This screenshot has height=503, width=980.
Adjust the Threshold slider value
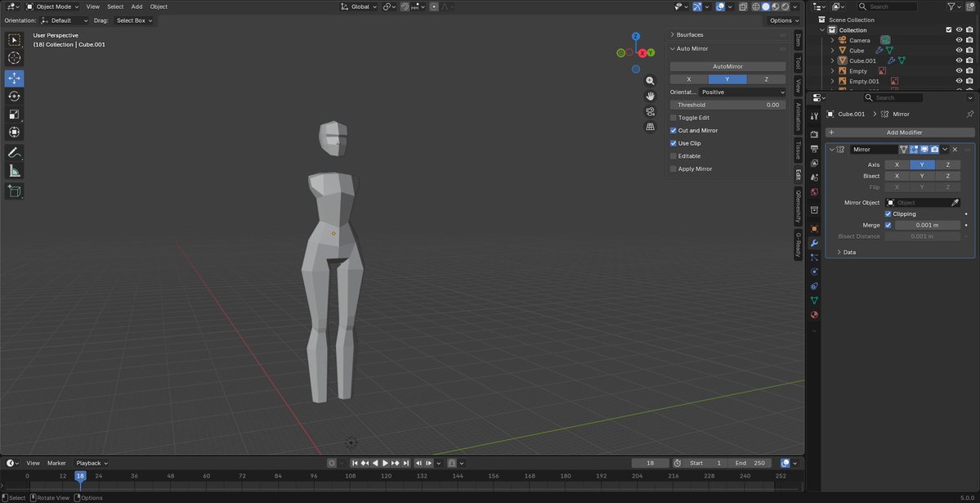pos(727,106)
